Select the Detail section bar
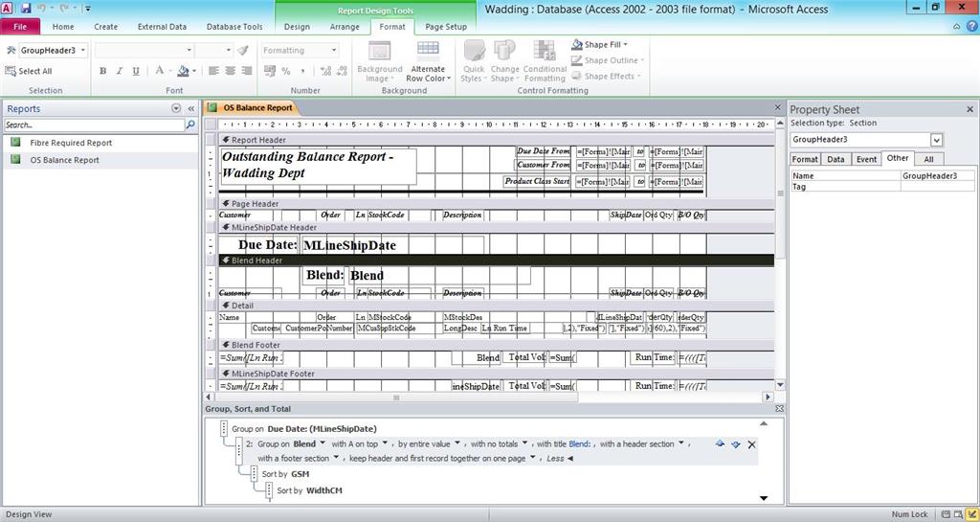Viewport: 980px width, 522px height. coord(497,306)
